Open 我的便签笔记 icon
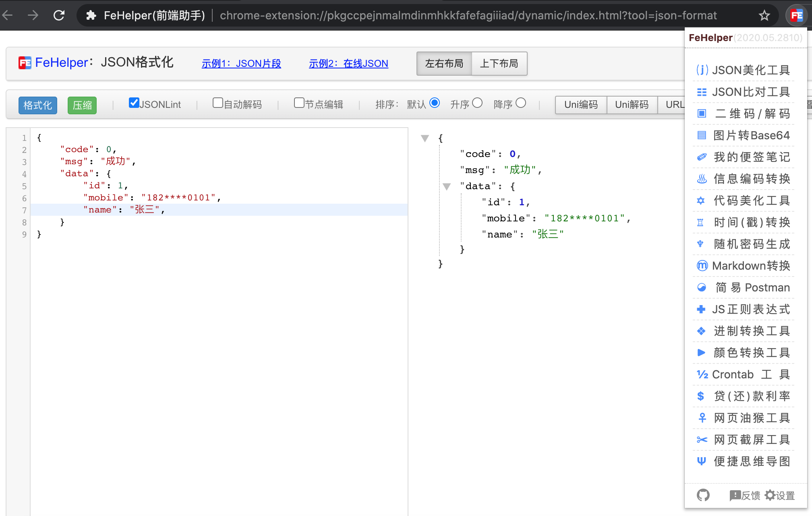 click(702, 157)
